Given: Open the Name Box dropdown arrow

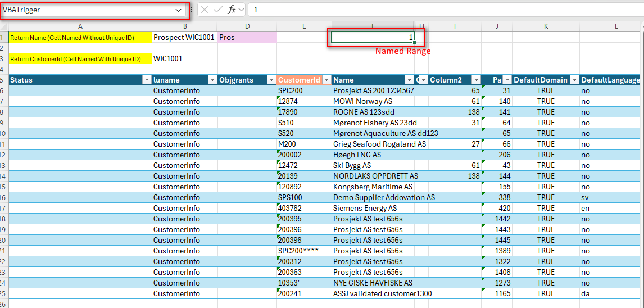Looking at the screenshot, I should click(179, 10).
